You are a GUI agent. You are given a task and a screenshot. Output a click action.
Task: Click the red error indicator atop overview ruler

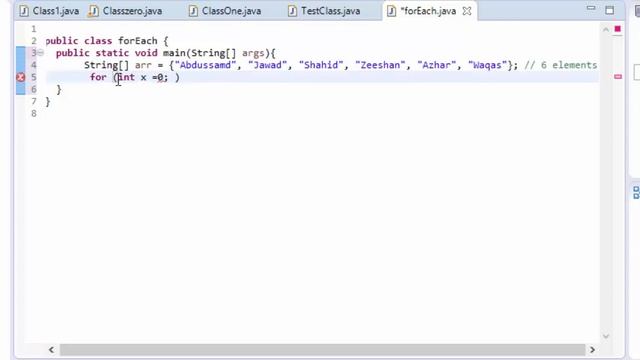tap(618, 29)
